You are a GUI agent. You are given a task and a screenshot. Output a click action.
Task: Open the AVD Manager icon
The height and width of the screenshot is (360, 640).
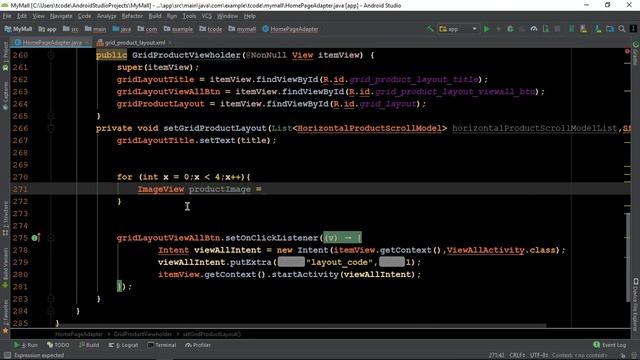coord(583,29)
